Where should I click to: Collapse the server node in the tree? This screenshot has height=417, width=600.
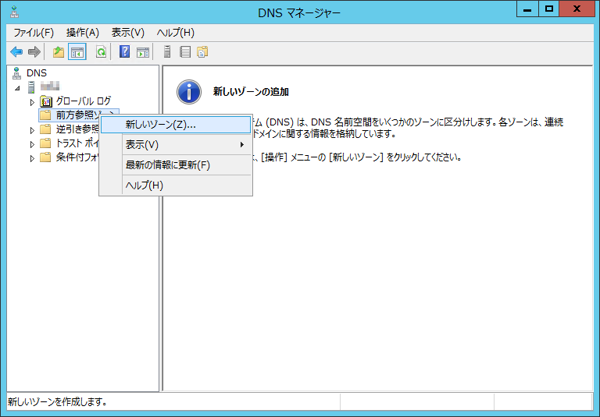click(x=18, y=88)
